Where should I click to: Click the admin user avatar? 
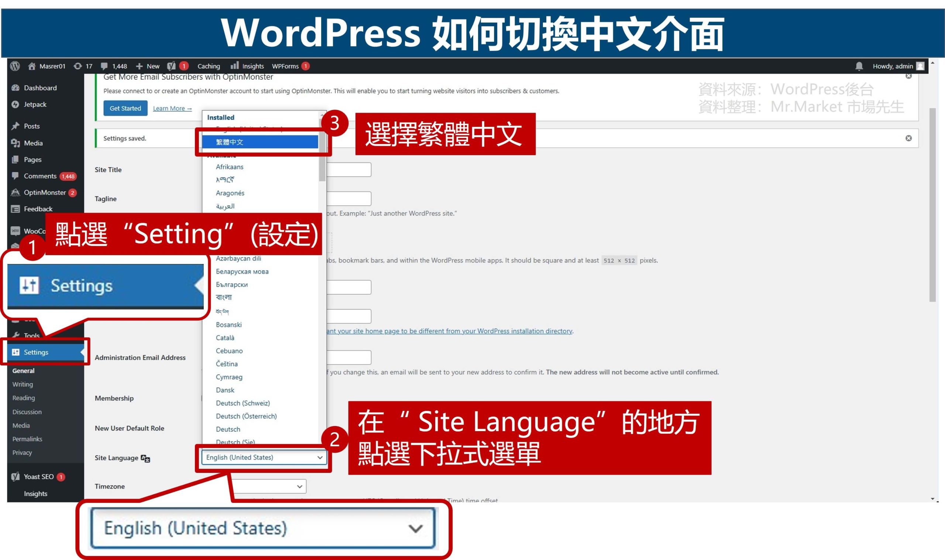click(920, 66)
